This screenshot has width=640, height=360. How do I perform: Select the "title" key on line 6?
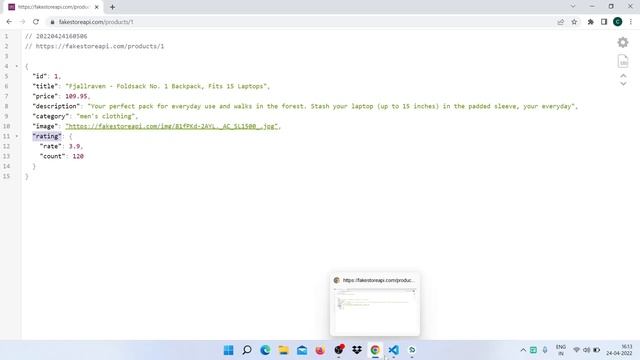tap(45, 86)
